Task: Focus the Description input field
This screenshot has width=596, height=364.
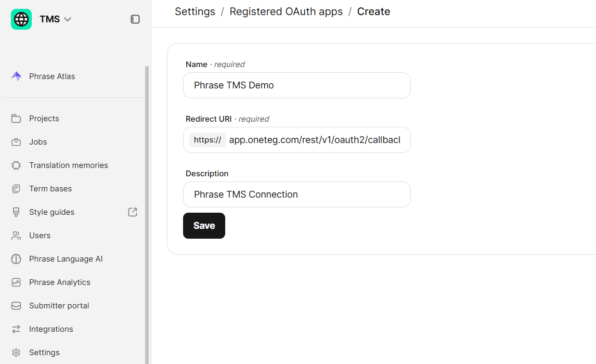Action: (x=297, y=194)
